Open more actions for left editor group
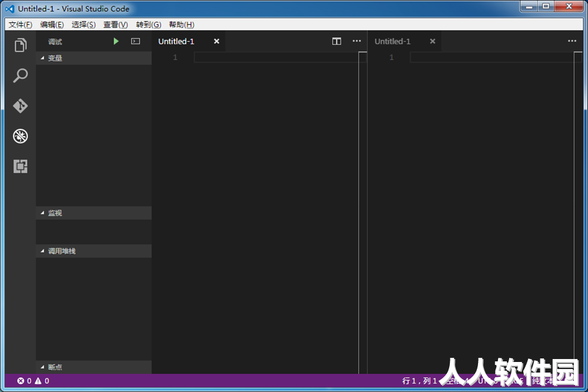This screenshot has width=588, height=392. coord(357,41)
